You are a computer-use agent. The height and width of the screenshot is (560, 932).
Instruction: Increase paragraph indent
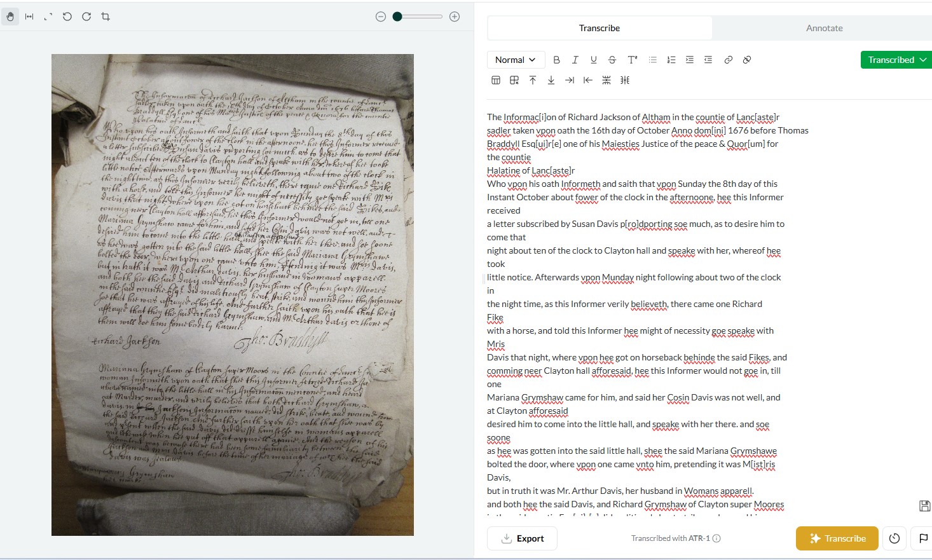coord(689,60)
